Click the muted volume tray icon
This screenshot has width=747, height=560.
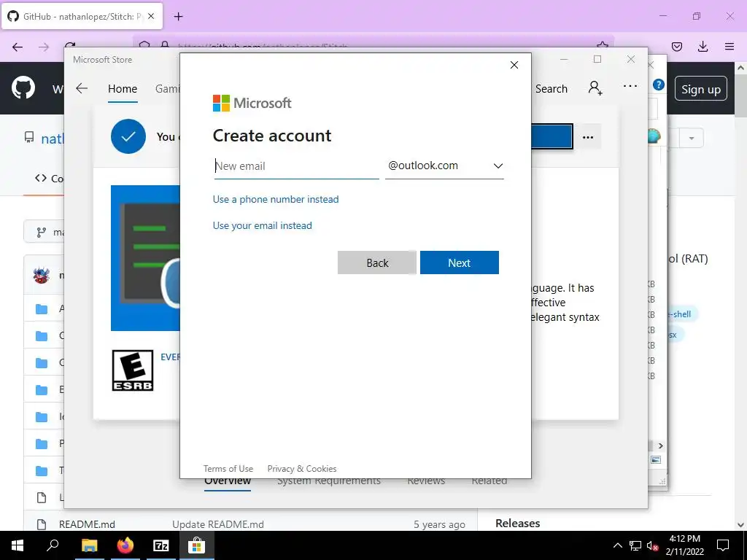(x=652, y=545)
